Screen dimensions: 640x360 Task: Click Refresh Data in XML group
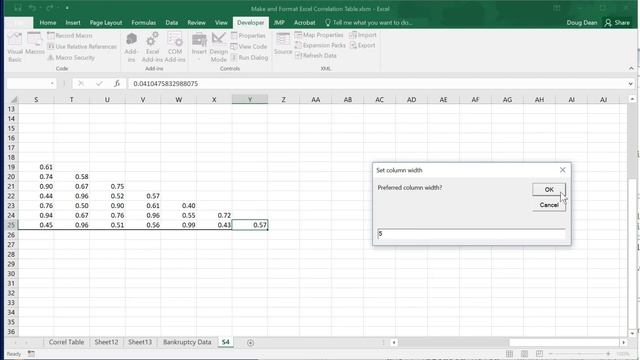pos(316,56)
